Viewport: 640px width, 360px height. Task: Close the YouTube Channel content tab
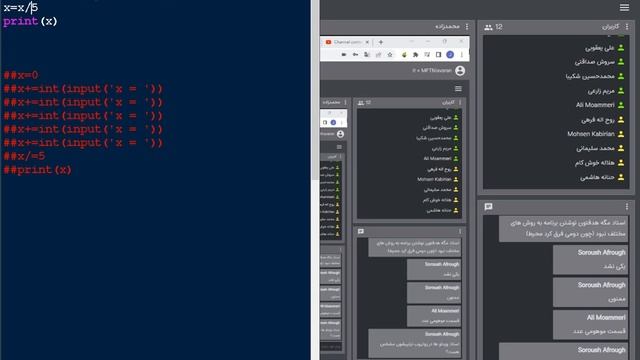[x=367, y=42]
